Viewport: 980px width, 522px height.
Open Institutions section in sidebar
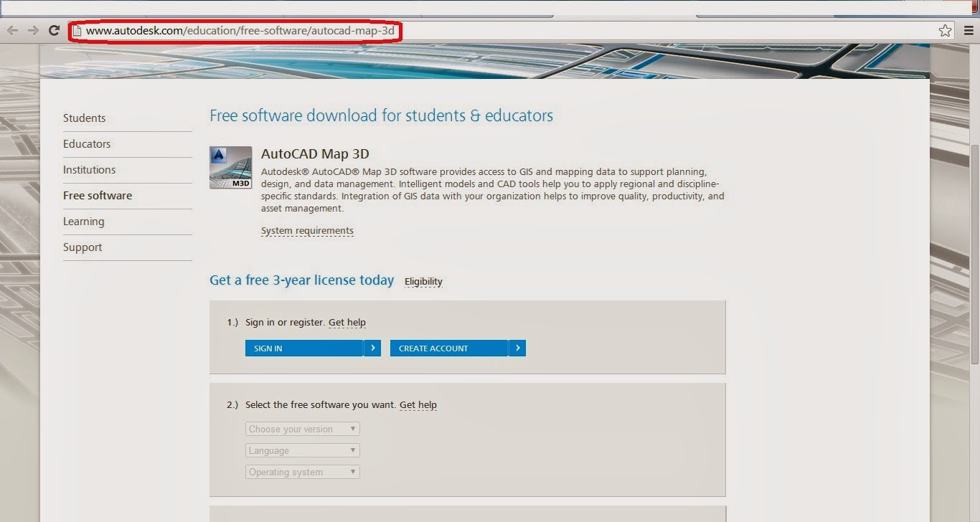[x=89, y=169]
